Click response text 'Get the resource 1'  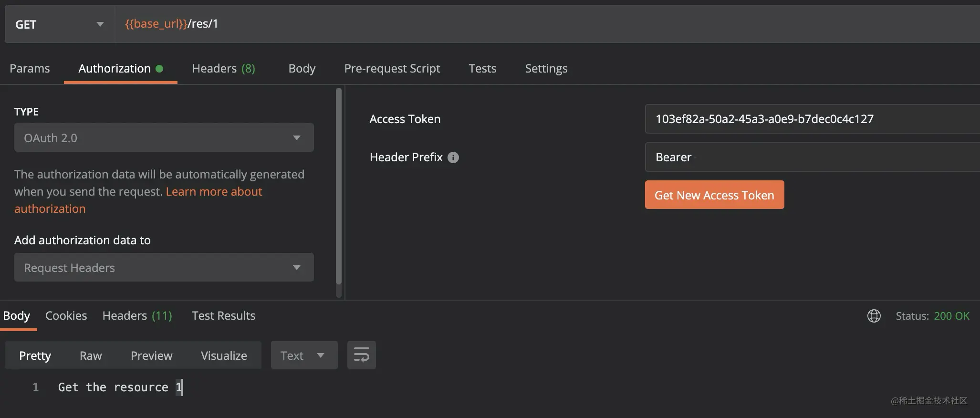(x=120, y=387)
